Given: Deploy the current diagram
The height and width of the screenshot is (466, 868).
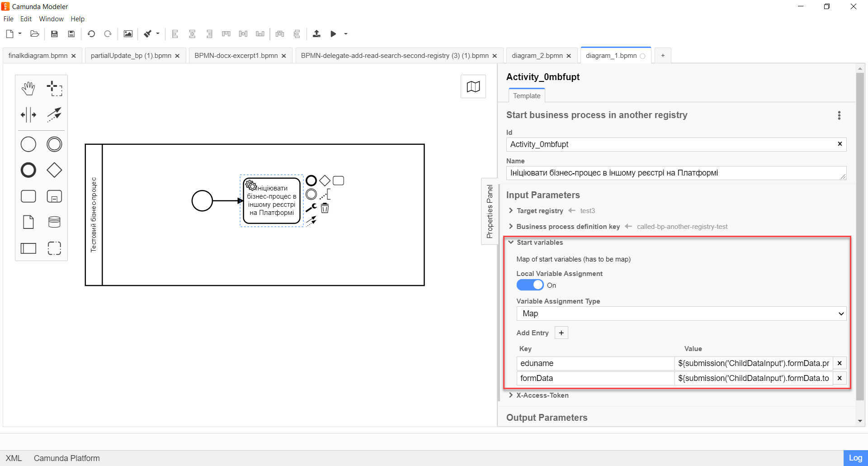Looking at the screenshot, I should [316, 34].
